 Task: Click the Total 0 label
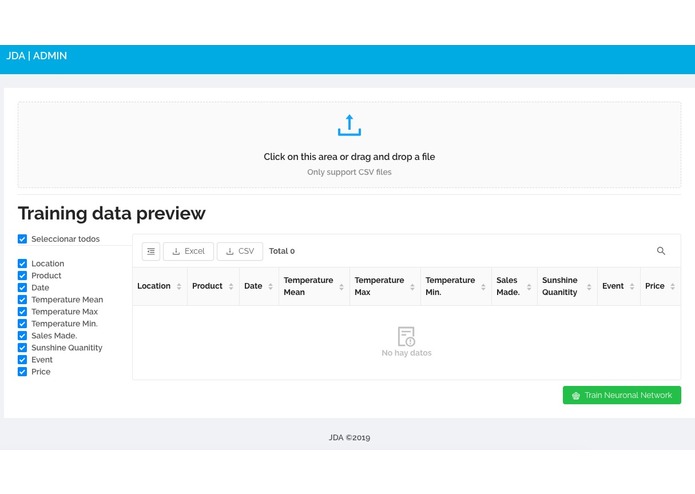point(282,251)
